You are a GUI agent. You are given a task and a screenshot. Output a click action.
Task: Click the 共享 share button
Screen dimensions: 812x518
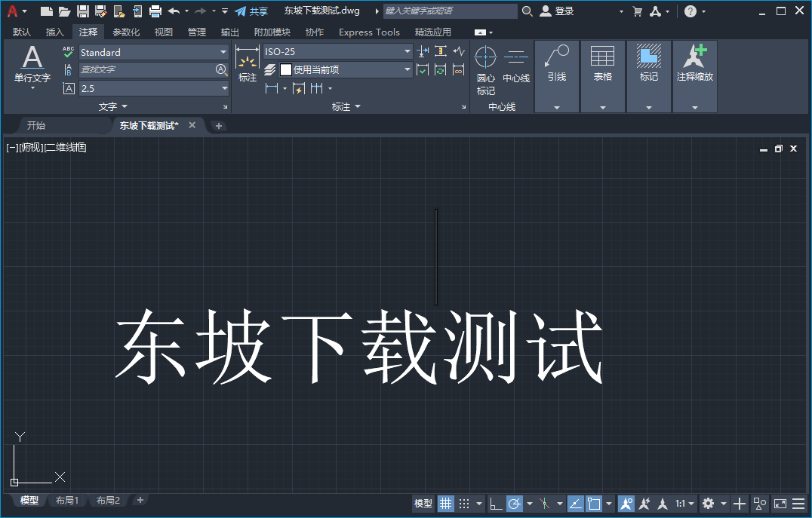(x=255, y=11)
